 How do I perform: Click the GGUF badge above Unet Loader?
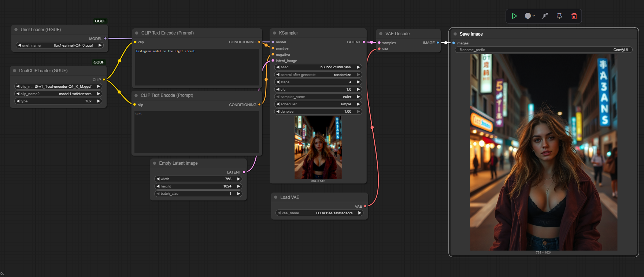(100, 21)
